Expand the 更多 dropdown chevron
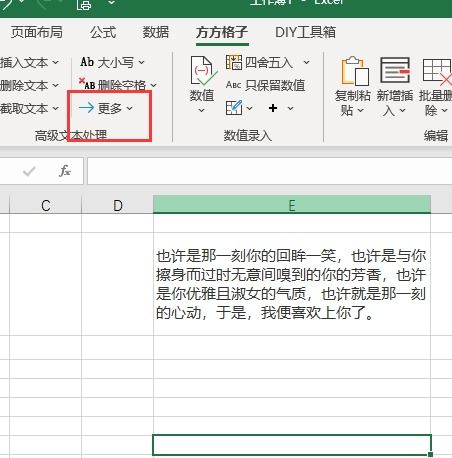The width and height of the screenshot is (452, 458). (130, 108)
